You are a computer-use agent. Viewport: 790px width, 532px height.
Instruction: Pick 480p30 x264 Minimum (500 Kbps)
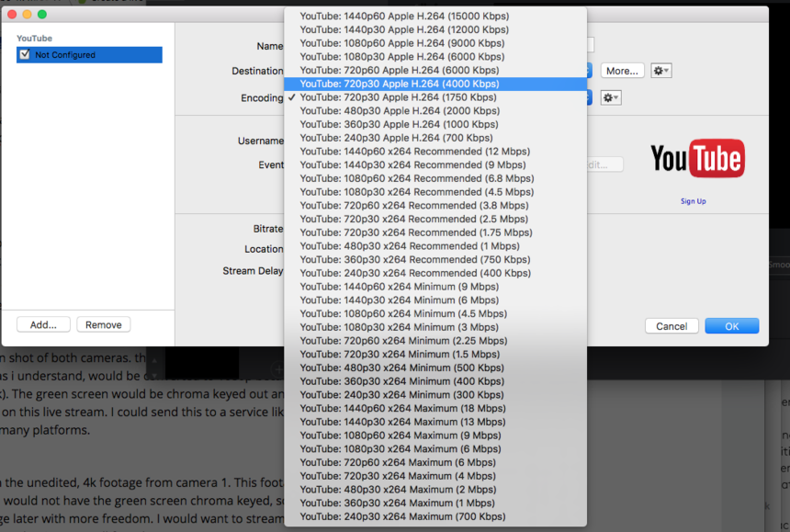pos(435,368)
